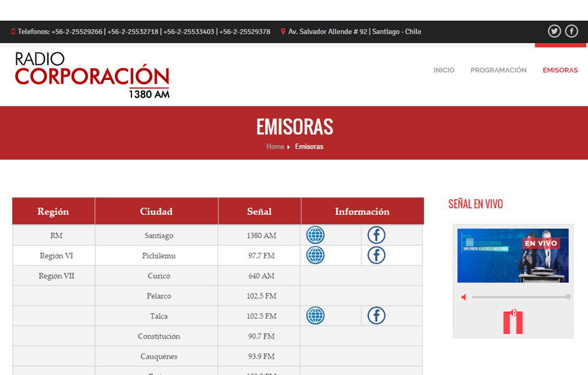Go to the INICIO menu item
Image resolution: width=588 pixels, height=375 pixels.
444,70
